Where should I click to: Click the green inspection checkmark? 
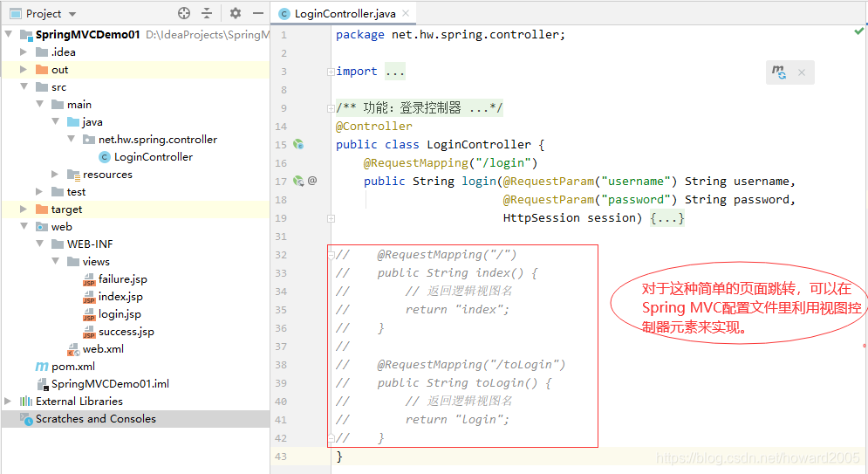coord(858,31)
